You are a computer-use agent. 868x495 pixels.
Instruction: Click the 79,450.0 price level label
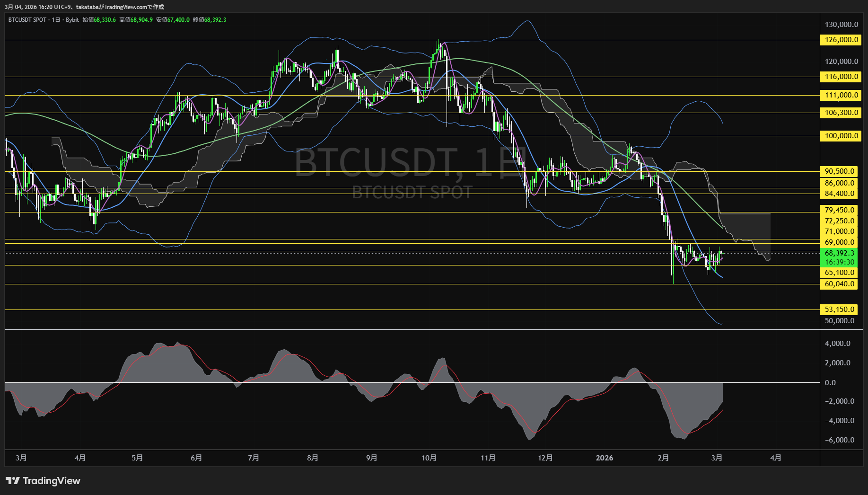click(840, 210)
